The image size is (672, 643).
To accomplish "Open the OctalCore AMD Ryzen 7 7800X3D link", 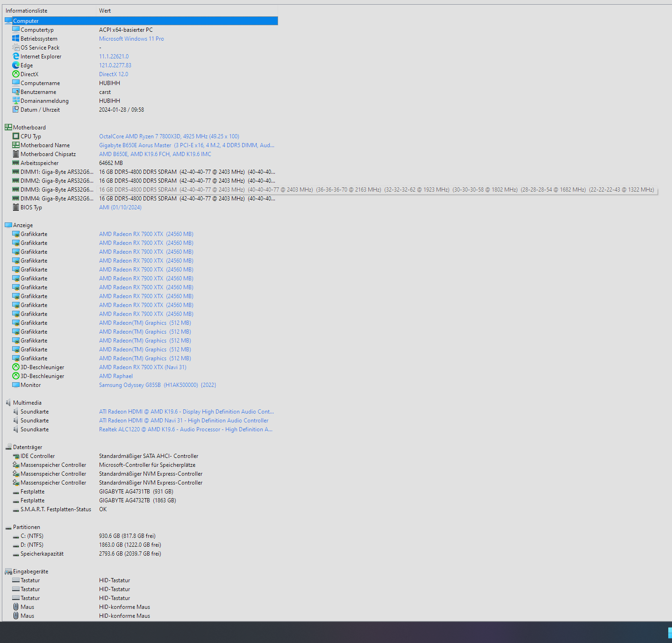I will (x=169, y=136).
